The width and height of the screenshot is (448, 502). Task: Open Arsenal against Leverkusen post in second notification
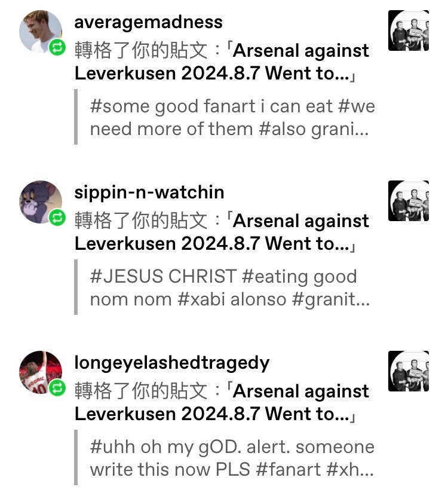tap(222, 232)
